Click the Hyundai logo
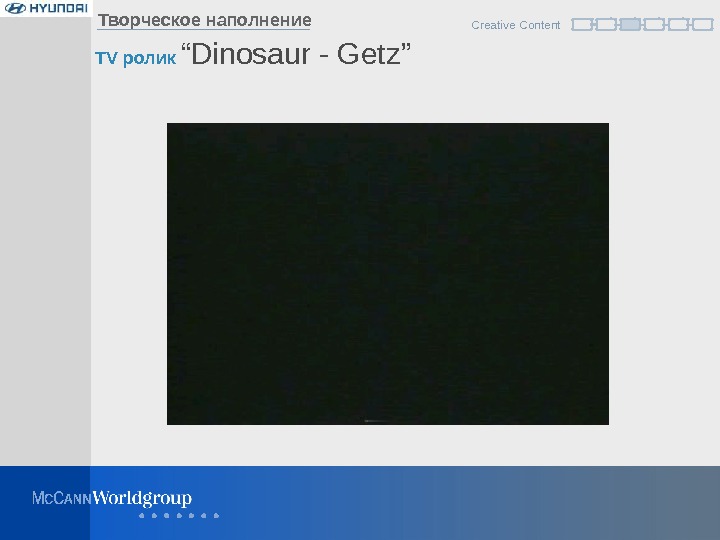 [46, 8]
